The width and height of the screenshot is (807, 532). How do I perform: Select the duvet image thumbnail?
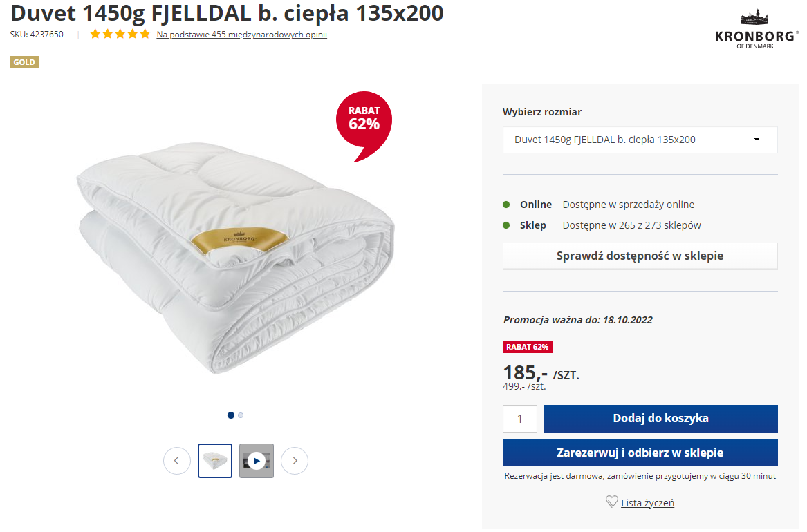215,461
